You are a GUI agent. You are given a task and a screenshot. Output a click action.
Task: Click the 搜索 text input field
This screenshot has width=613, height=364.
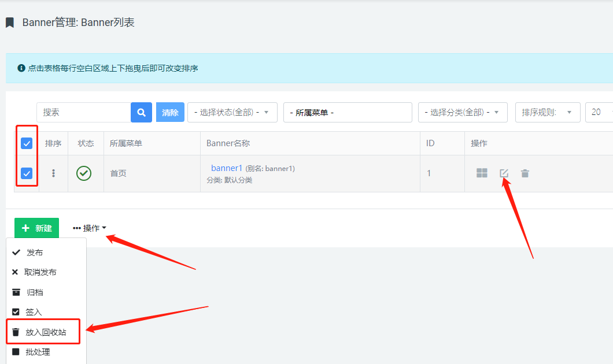point(83,113)
